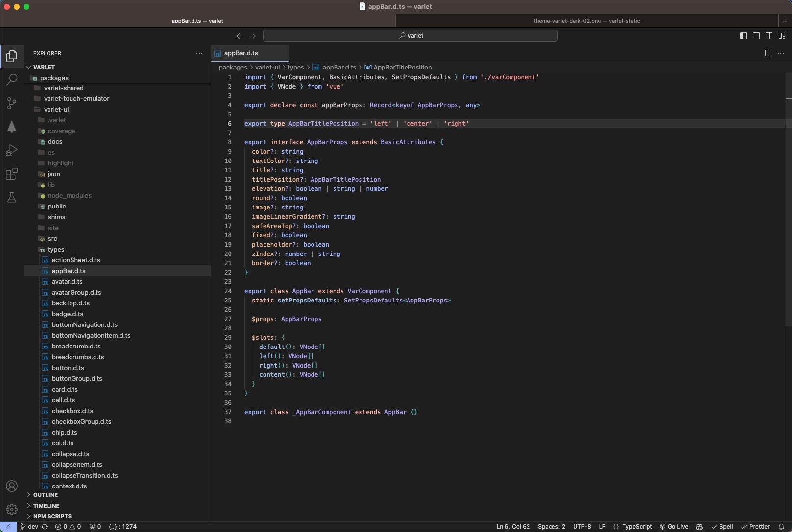Image resolution: width=792 pixels, height=532 pixels.
Task: Expand the TIMELINE section
Action: pos(46,506)
